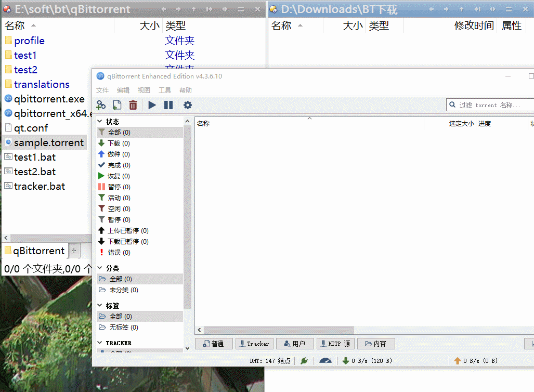Select the 完成 (0) status filter
Viewport: 534px width, 392px height.
(x=140, y=165)
